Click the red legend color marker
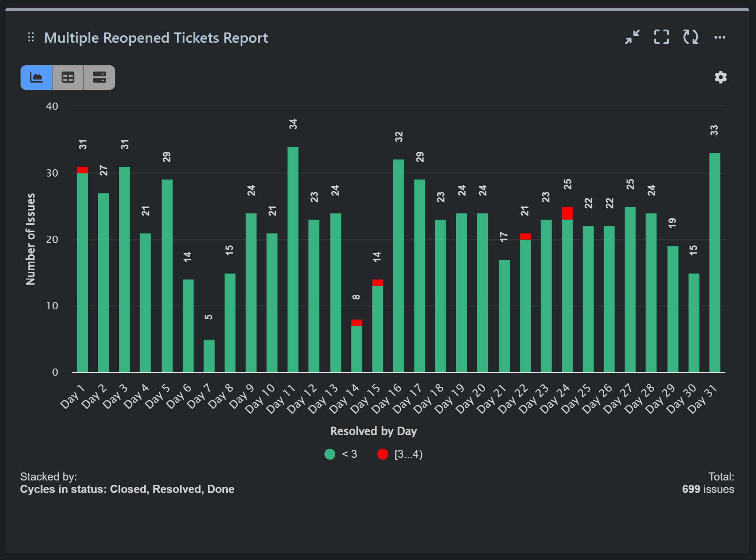This screenshot has width=756, height=560. (382, 454)
